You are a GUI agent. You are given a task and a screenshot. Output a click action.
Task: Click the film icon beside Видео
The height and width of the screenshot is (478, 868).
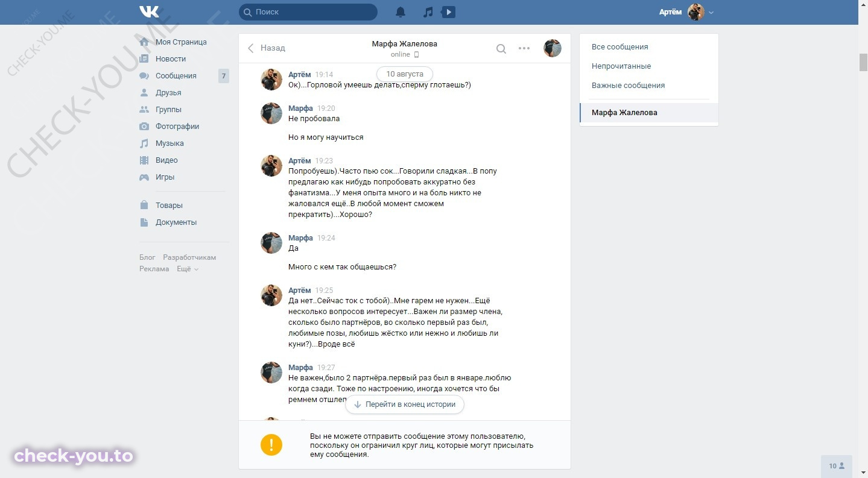coord(144,160)
